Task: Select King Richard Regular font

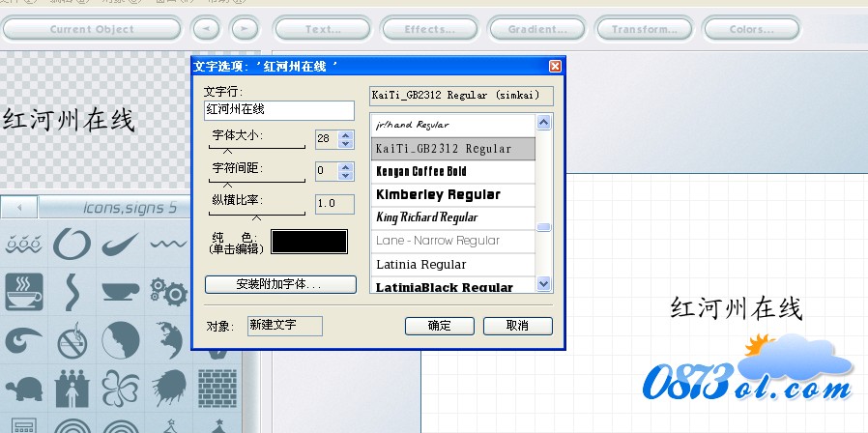Action: (453, 218)
